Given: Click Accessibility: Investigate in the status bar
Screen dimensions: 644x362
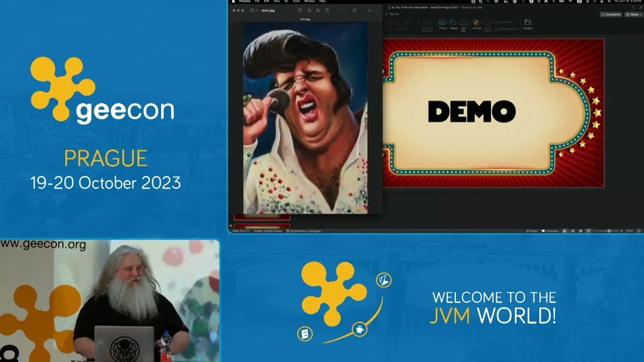Looking at the screenshot, I should [x=304, y=231].
